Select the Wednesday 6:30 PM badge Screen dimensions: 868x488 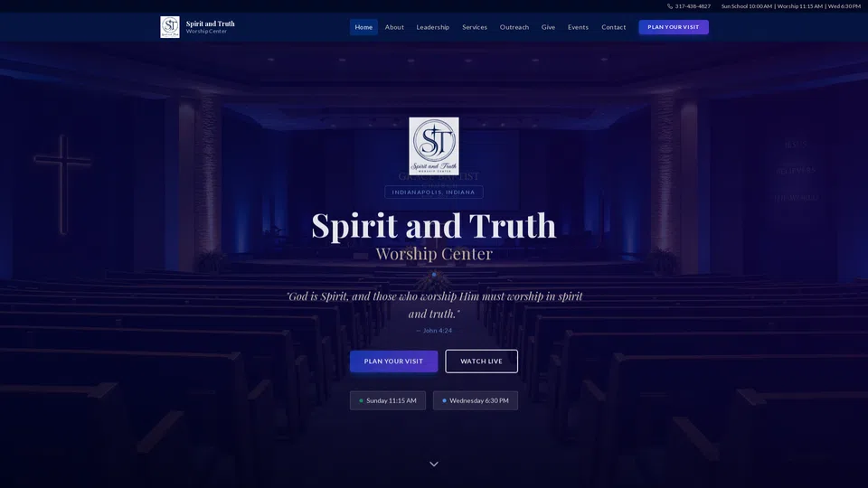pyautogui.click(x=475, y=400)
